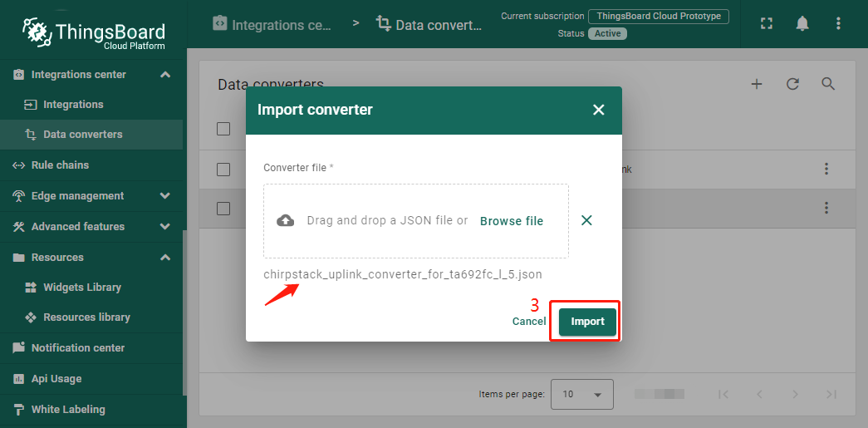The width and height of the screenshot is (868, 428).
Task: Open Api Usage in the sidebar
Action: [x=91, y=379]
